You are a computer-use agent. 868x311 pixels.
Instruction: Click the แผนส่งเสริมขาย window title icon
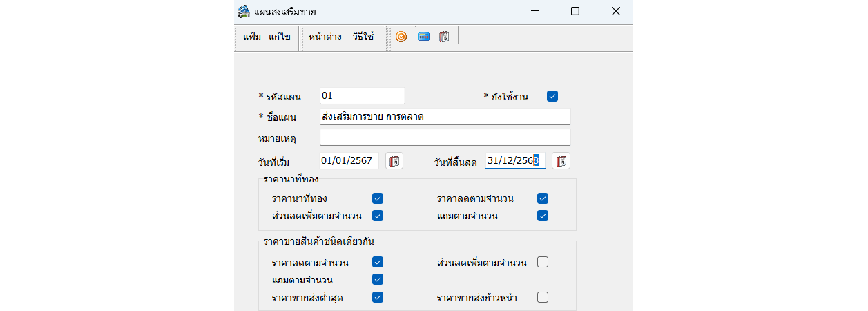point(242,11)
